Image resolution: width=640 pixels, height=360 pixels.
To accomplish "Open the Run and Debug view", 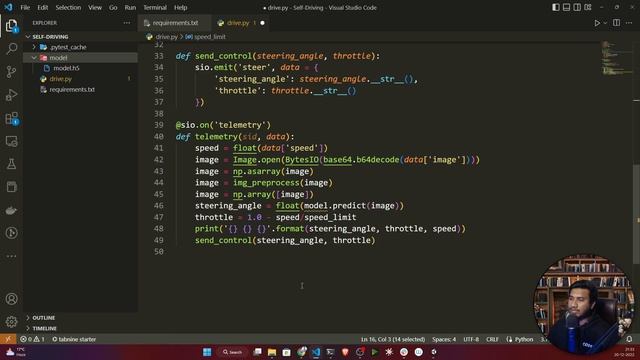I will tap(11, 95).
